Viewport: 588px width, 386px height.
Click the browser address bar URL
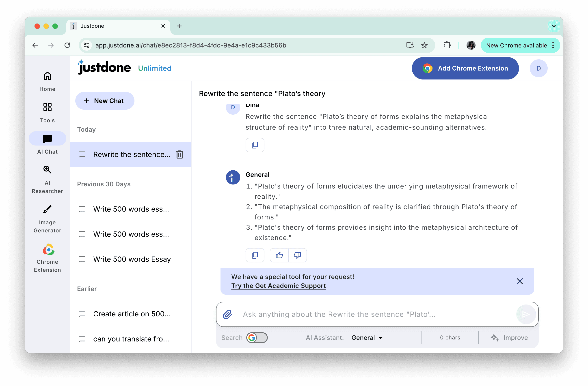tap(191, 45)
